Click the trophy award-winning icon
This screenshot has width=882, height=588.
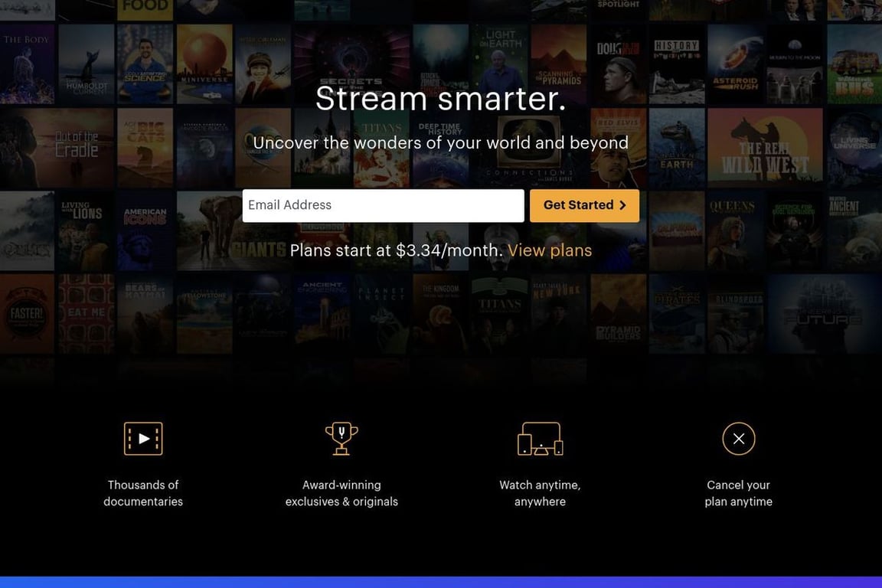[341, 439]
